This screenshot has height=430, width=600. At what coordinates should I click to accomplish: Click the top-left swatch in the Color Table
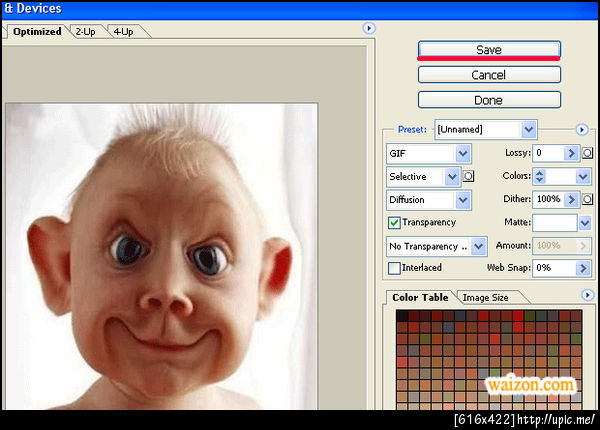click(402, 316)
